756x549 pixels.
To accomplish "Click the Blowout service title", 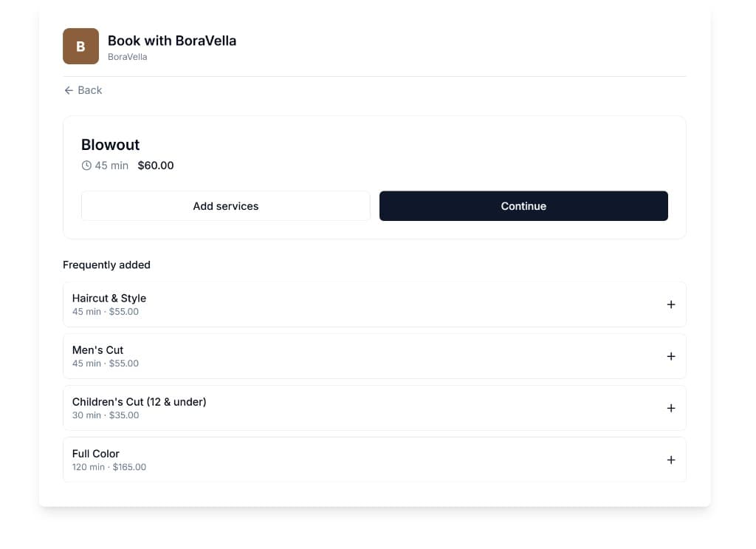I will 110,146.
